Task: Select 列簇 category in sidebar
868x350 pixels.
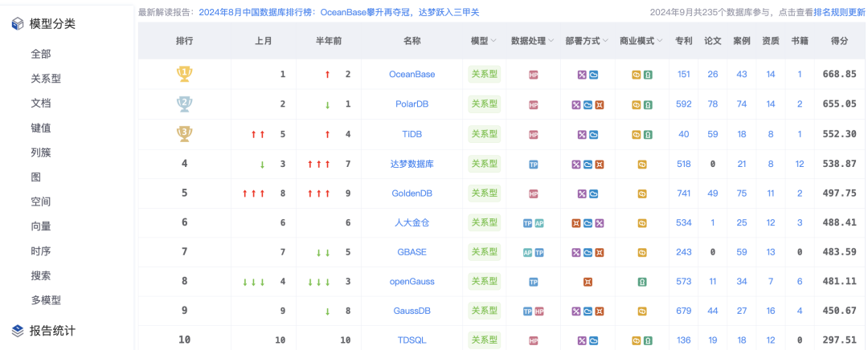Action: click(41, 153)
